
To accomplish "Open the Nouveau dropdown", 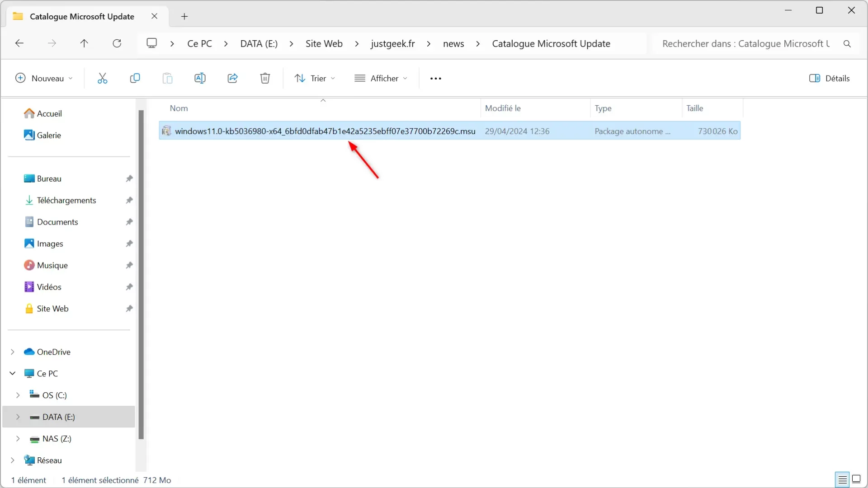I will pyautogui.click(x=44, y=78).
